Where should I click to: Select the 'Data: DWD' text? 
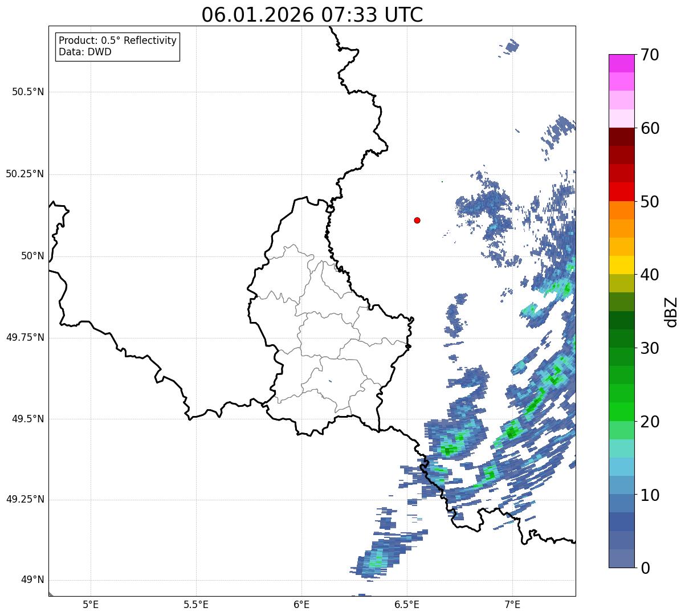tap(85, 52)
